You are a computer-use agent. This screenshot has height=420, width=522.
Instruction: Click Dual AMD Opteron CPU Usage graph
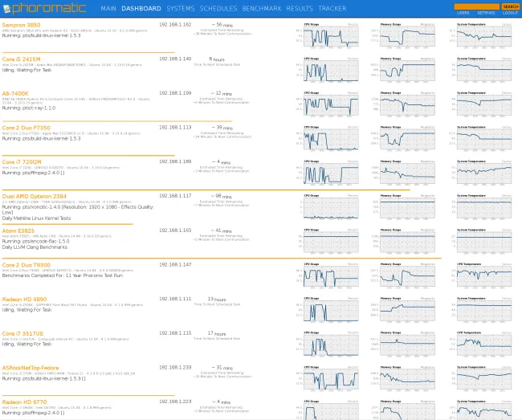tap(331, 208)
